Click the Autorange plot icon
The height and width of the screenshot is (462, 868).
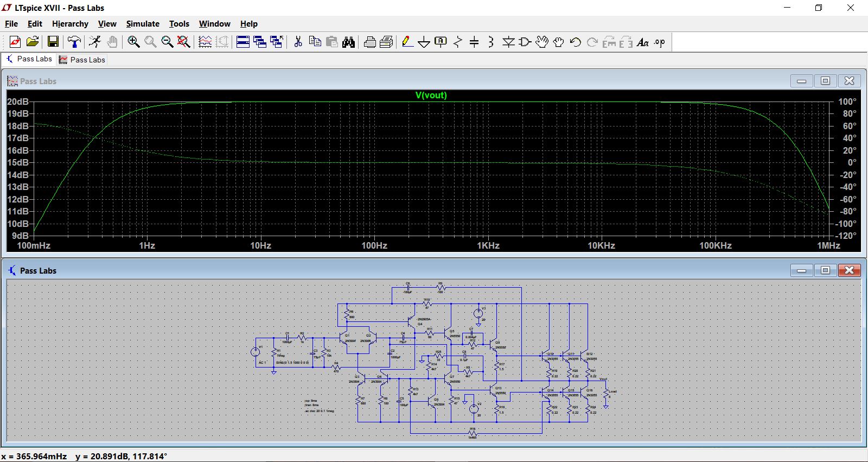pyautogui.click(x=222, y=42)
